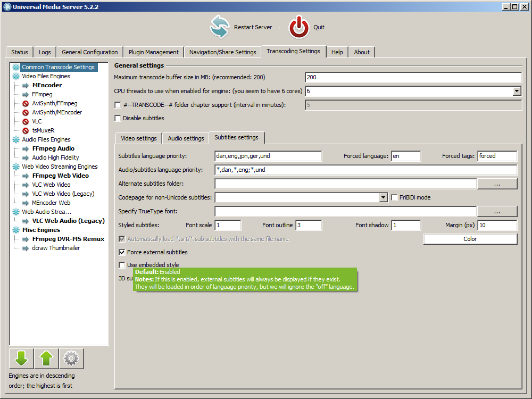Click the Forced language field

406,156
